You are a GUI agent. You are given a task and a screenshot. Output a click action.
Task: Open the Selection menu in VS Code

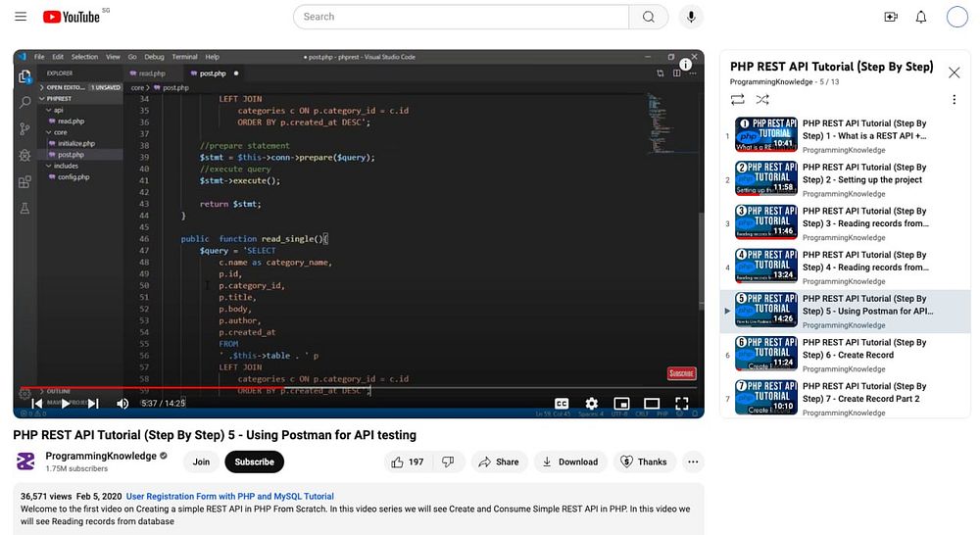[x=84, y=57]
